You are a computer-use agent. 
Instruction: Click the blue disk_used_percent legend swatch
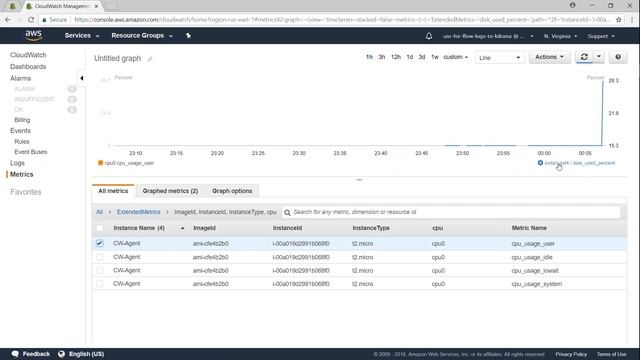(x=540, y=163)
